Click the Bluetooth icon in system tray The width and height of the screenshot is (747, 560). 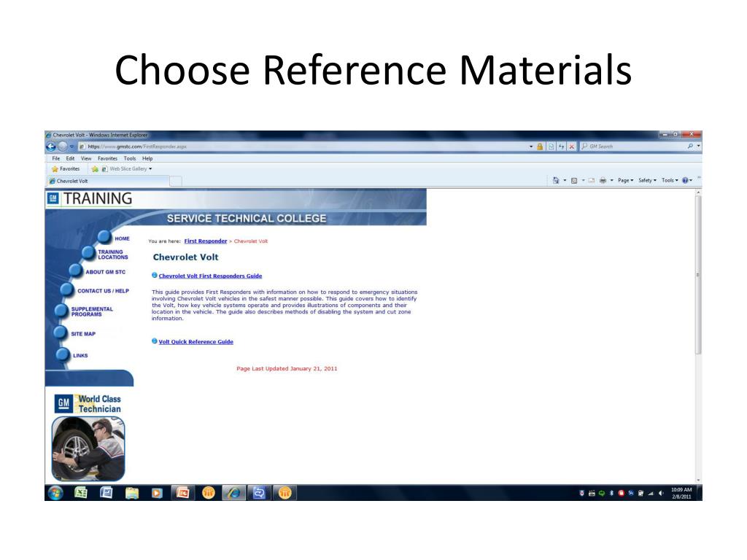(612, 494)
